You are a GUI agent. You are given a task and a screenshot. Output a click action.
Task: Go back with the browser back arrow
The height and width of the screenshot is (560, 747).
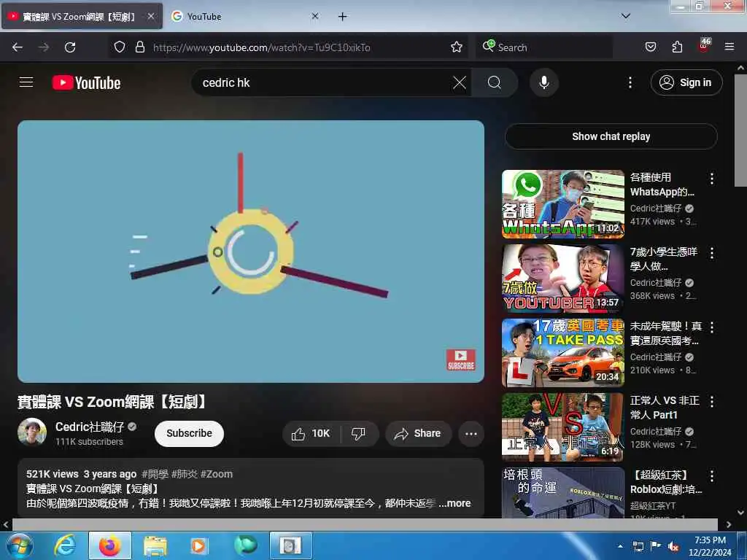(x=18, y=47)
